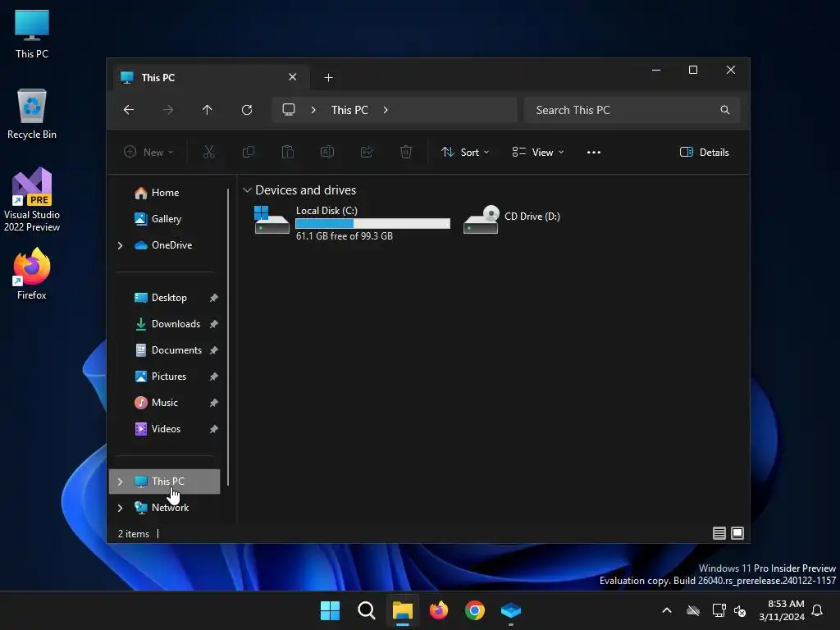Click the Copy icon in toolbar
Screen dimensions: 840x630
(x=249, y=152)
